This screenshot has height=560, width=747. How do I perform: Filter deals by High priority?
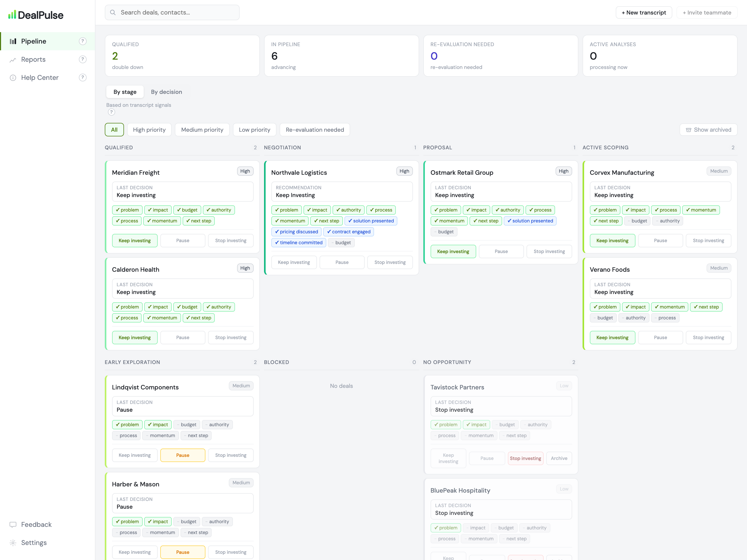(149, 130)
